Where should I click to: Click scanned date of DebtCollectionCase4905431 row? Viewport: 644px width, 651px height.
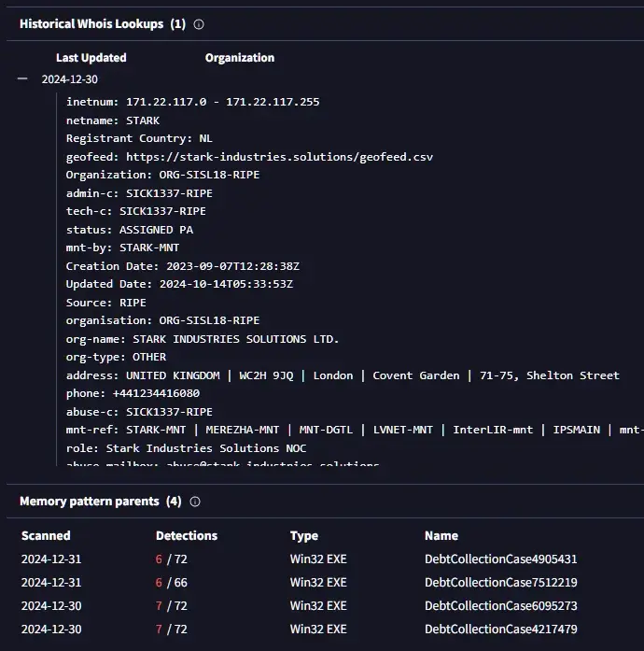[51, 559]
